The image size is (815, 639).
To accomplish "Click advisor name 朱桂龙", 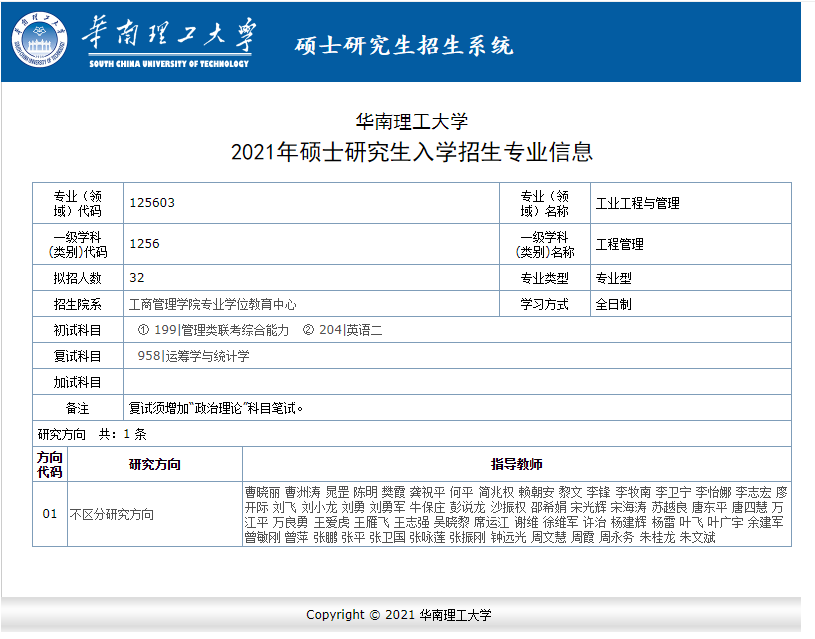I will point(657,537).
